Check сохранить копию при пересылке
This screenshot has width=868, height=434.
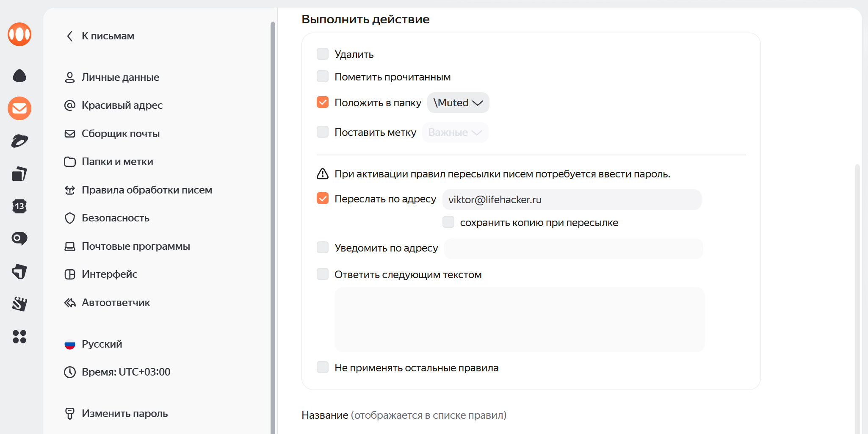(448, 222)
